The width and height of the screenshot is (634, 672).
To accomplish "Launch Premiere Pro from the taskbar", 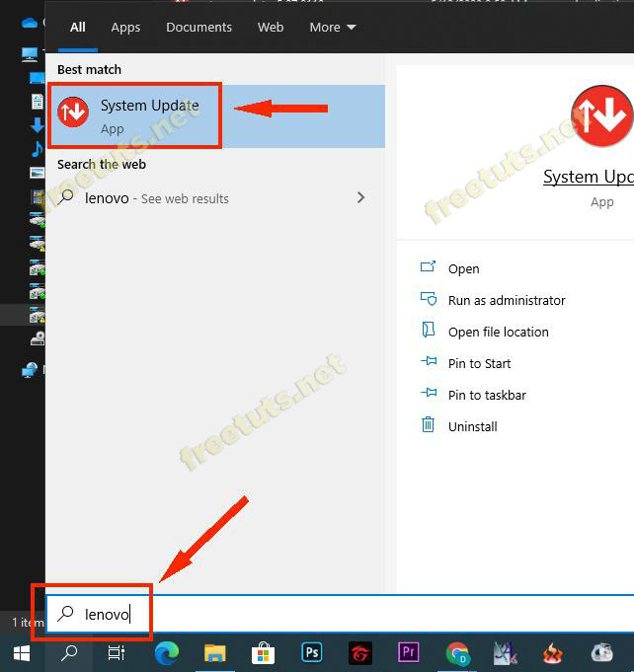I will coord(409,652).
